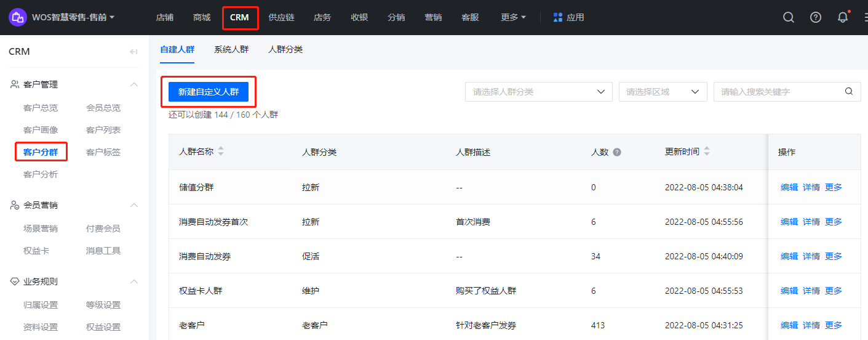Screen dimensions: 868x340
Task: Switch to the 系统人群 tab
Action: (231, 49)
